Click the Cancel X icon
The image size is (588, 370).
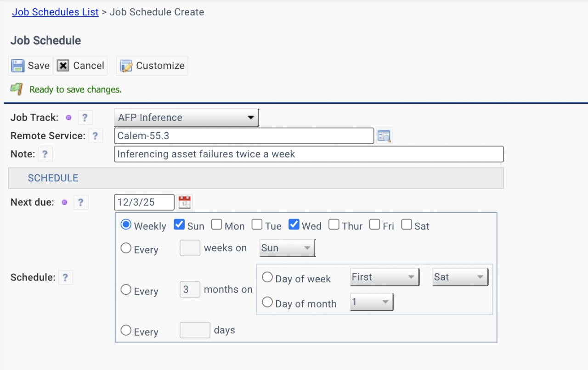(63, 66)
